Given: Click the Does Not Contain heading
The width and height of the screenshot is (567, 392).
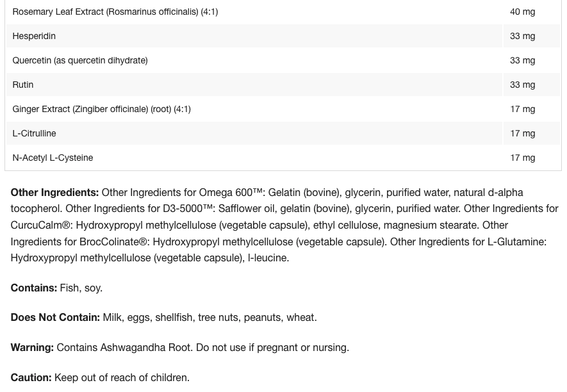Looking at the screenshot, I should (x=55, y=317).
